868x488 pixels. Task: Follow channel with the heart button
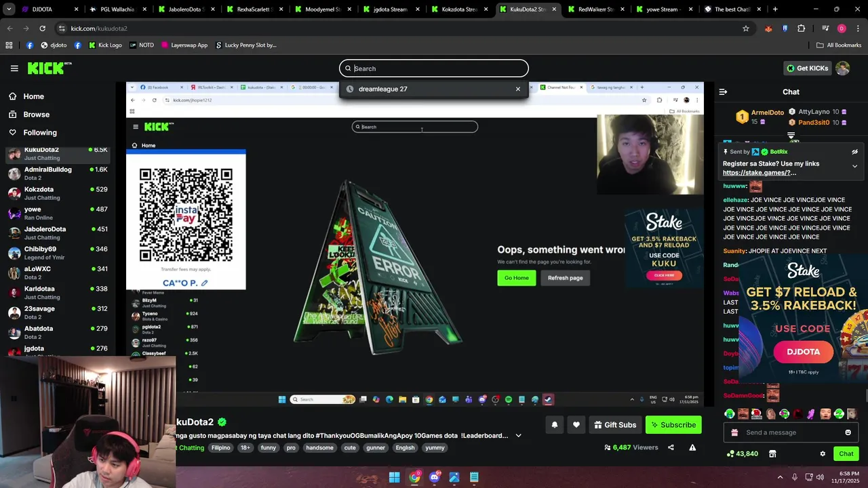pos(576,425)
